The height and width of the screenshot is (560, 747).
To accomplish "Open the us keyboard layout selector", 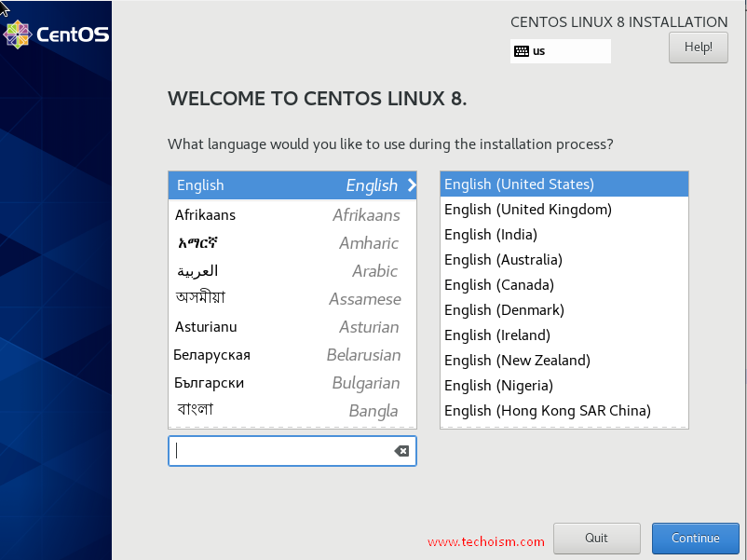I will pyautogui.click(x=561, y=51).
